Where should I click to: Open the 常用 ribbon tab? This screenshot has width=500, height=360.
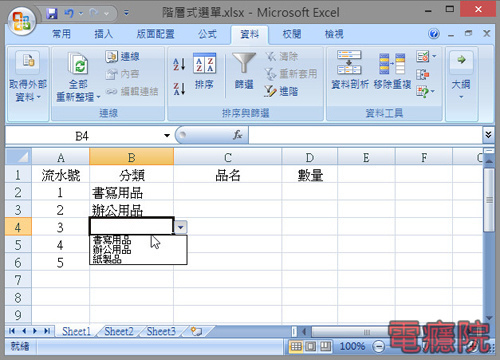(x=61, y=34)
